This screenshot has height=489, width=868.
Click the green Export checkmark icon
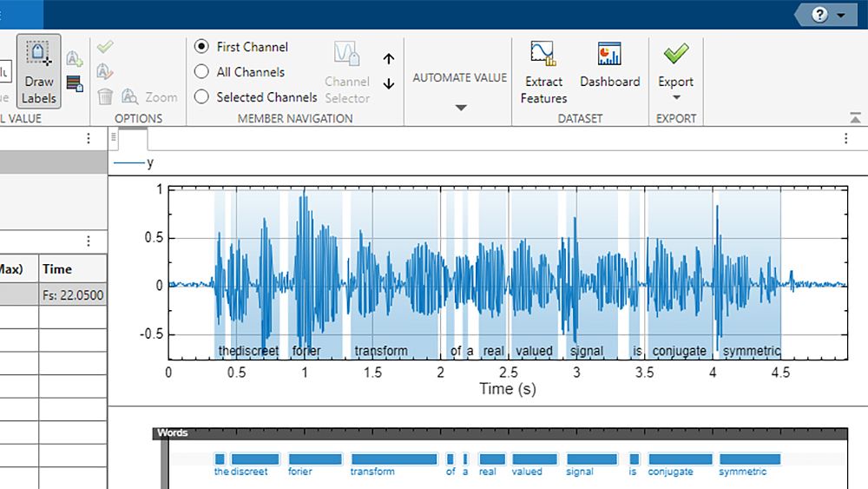pos(675,55)
